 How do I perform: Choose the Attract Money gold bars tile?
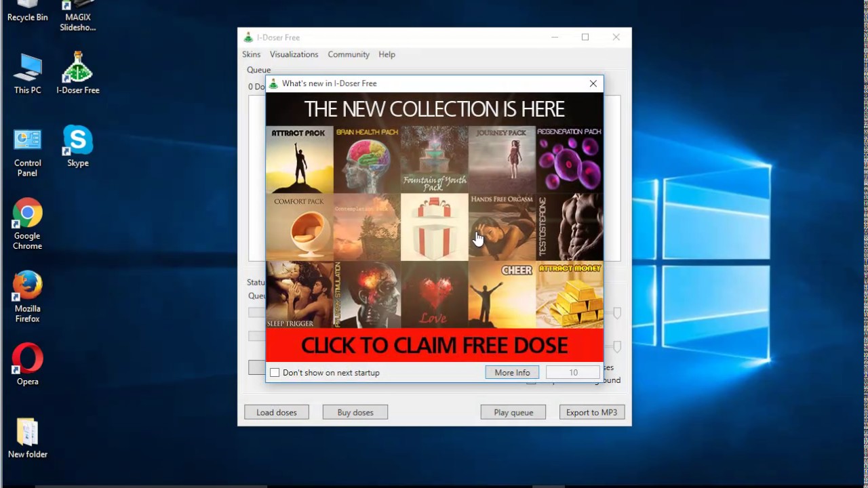pos(569,296)
